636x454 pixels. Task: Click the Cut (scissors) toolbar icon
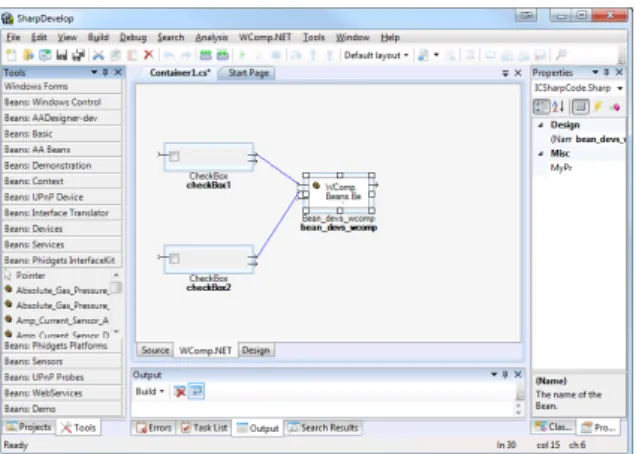click(x=98, y=55)
